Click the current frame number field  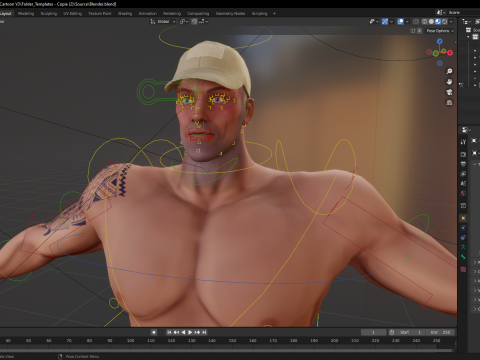point(373,332)
